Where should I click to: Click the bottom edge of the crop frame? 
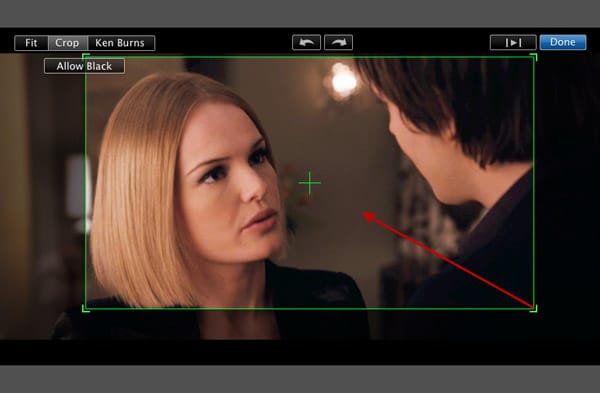click(309, 308)
